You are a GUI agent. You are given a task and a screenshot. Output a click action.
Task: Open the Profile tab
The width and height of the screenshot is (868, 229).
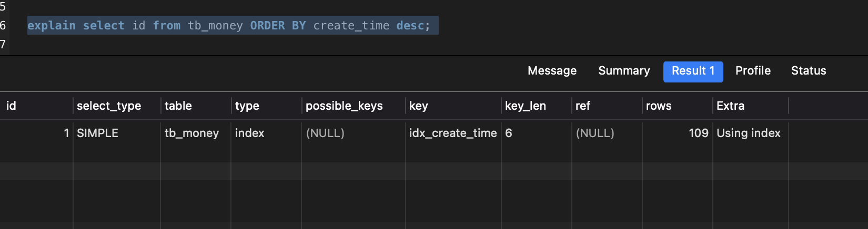tap(753, 71)
